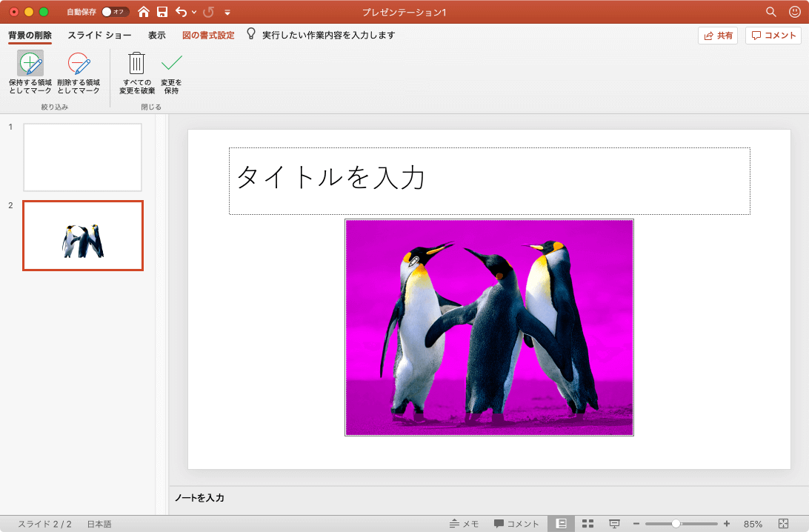The height and width of the screenshot is (532, 809).
Task: Click the Home icon in the title bar
Action: [144, 12]
